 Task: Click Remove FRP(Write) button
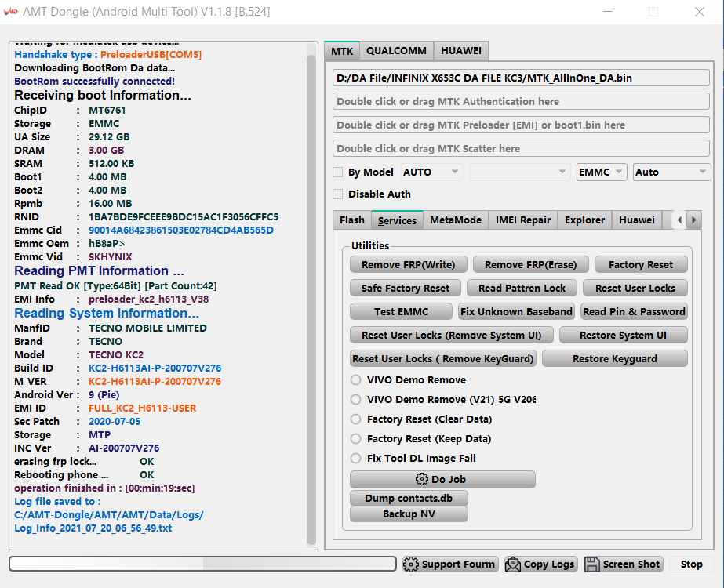408,264
